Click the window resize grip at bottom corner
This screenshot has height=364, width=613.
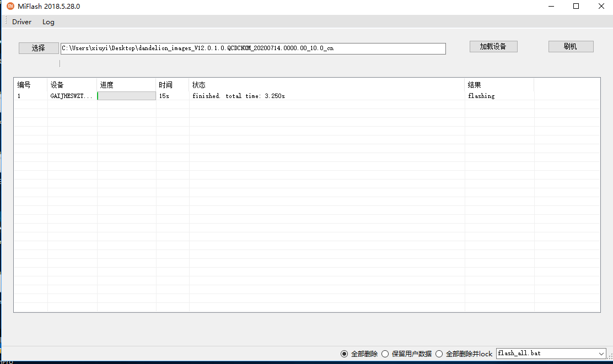click(610, 356)
